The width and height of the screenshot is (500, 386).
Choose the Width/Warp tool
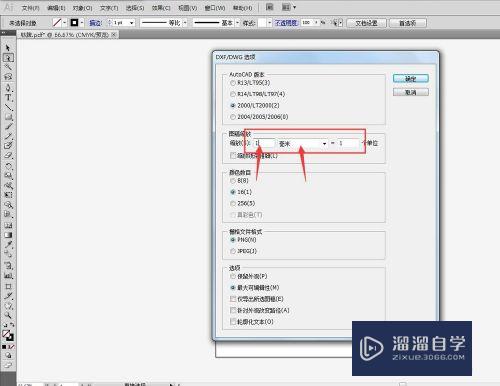tap(8, 185)
